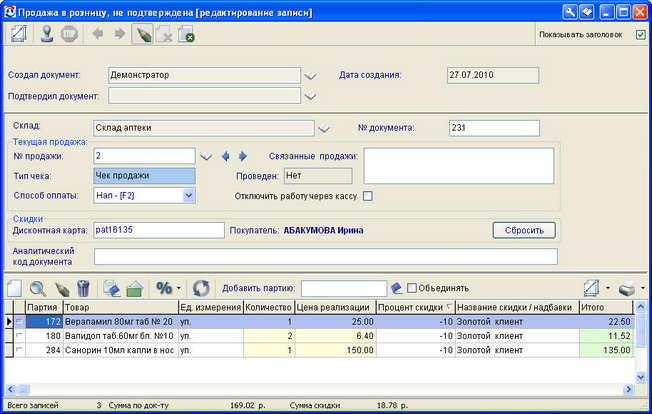Expand percent discount dropdown arrow

[179, 288]
